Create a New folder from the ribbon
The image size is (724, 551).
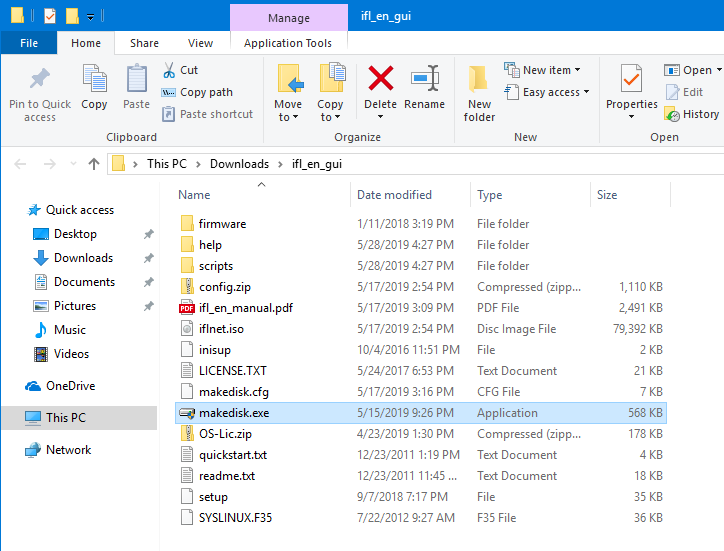click(479, 94)
